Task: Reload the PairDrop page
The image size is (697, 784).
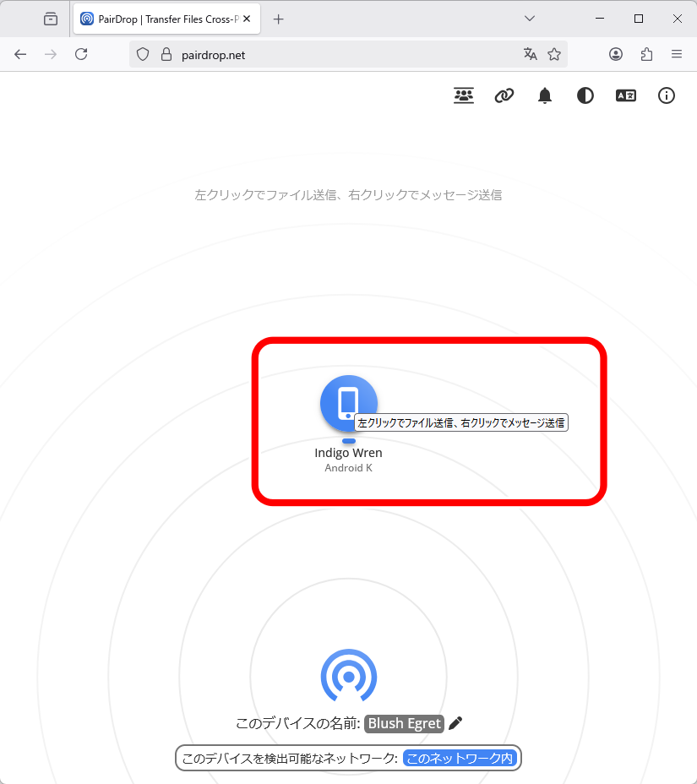Action: [x=81, y=55]
